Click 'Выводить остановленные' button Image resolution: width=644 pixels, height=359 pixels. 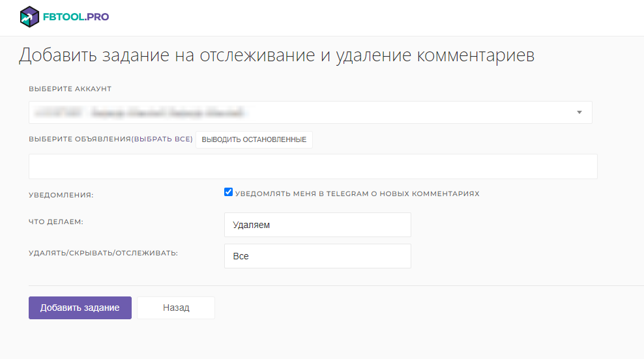click(254, 139)
